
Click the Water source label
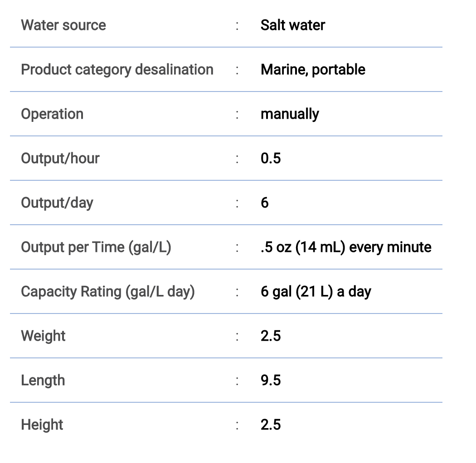tap(63, 25)
